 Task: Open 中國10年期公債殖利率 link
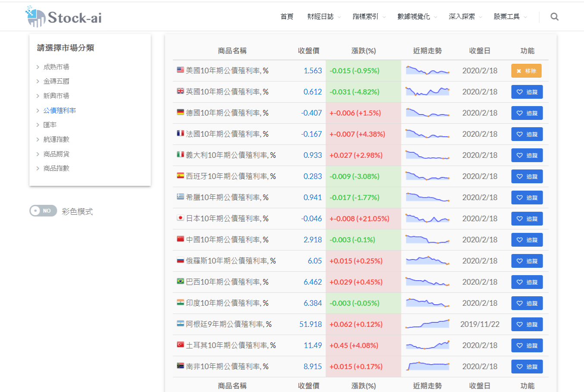[x=227, y=240]
